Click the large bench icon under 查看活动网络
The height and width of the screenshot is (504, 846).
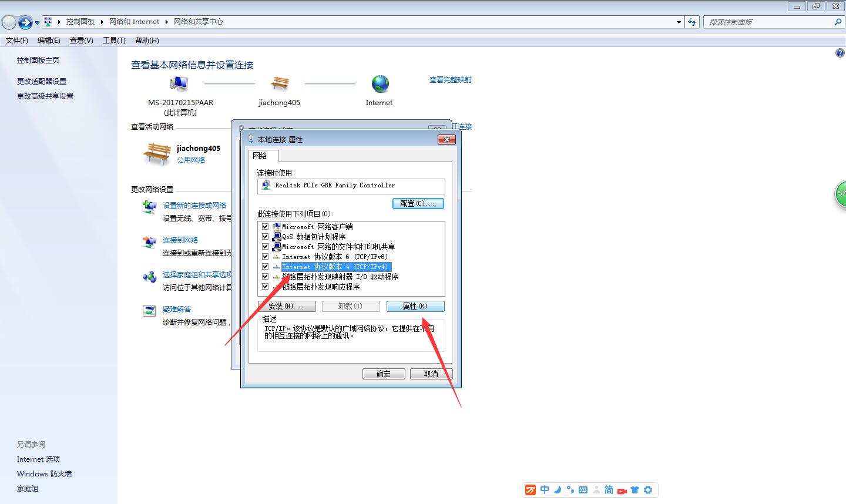tap(156, 154)
